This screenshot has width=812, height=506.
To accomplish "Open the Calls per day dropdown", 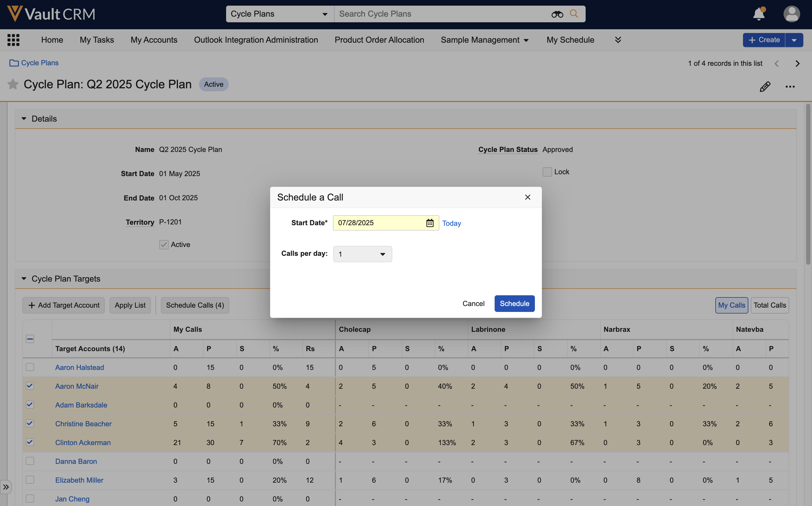I will click(363, 254).
